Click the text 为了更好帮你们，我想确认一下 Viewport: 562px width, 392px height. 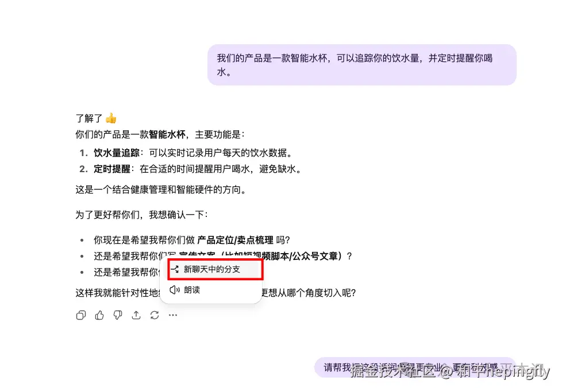click(141, 215)
